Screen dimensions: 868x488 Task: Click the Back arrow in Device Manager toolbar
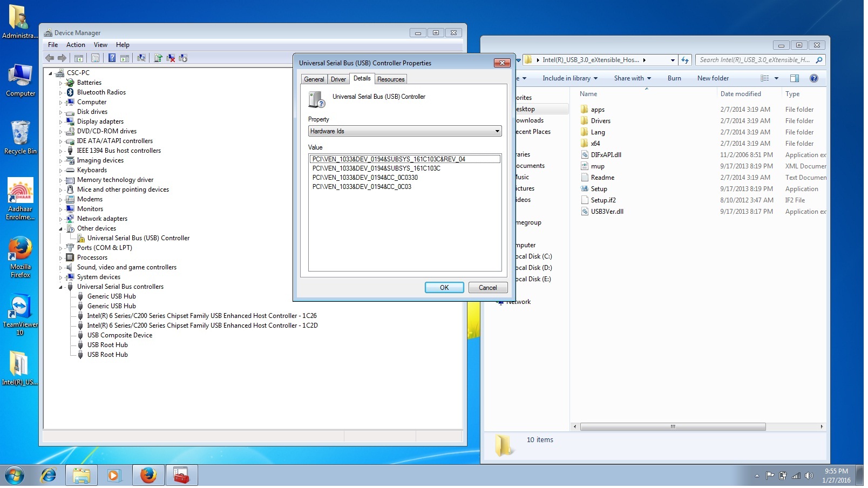(50, 58)
